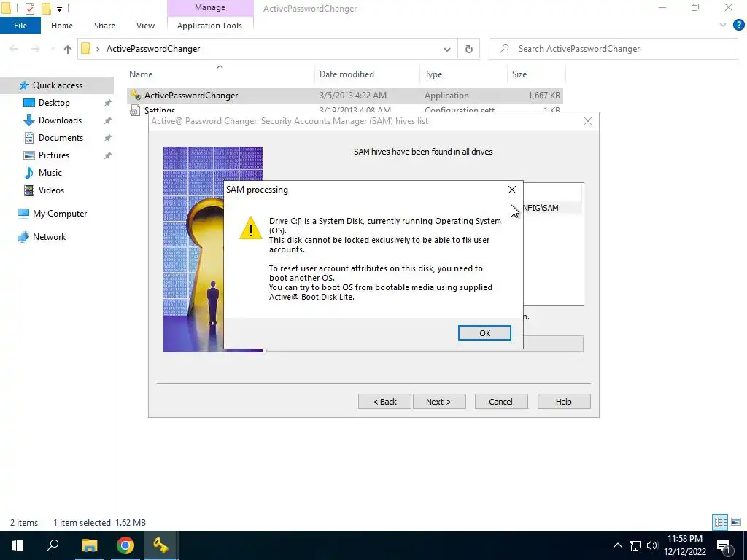Open the Application Tools tab
This screenshot has width=747, height=560.
209,26
